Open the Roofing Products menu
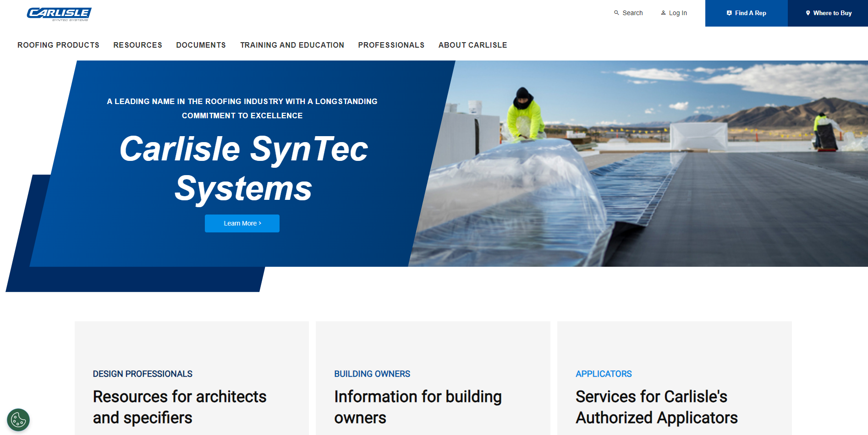 click(x=58, y=45)
